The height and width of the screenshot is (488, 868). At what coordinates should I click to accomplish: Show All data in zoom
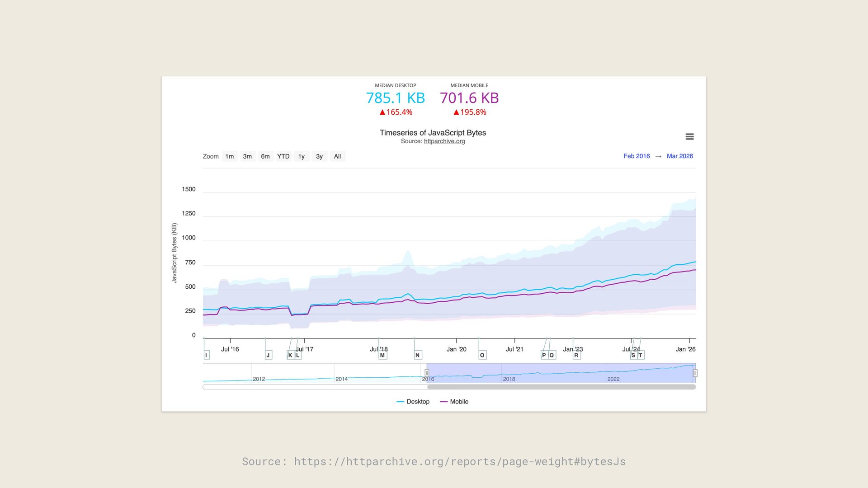point(337,156)
